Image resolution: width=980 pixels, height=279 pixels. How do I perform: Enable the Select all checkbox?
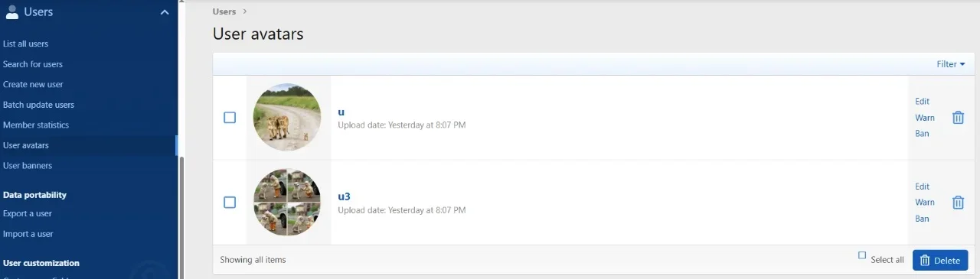pyautogui.click(x=862, y=255)
